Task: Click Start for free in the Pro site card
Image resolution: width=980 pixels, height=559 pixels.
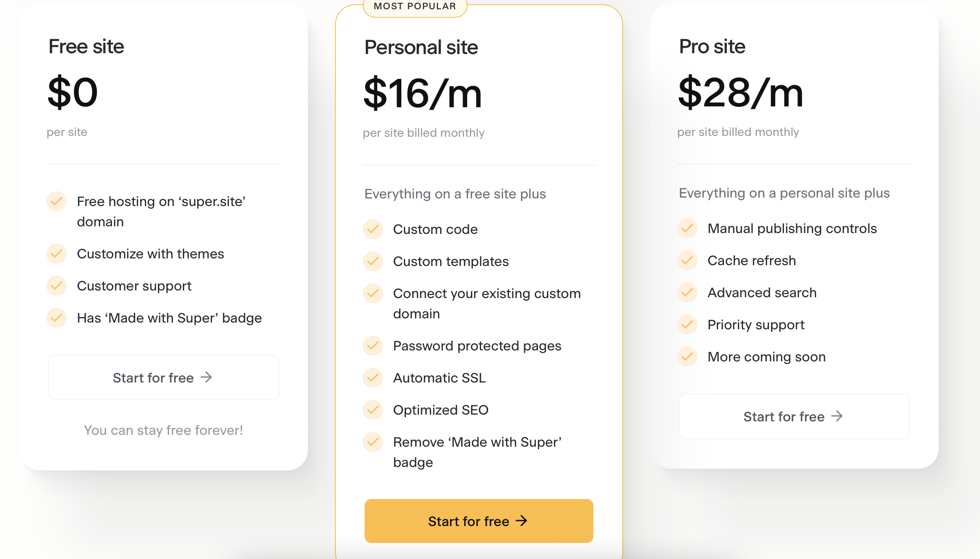Action: (794, 416)
